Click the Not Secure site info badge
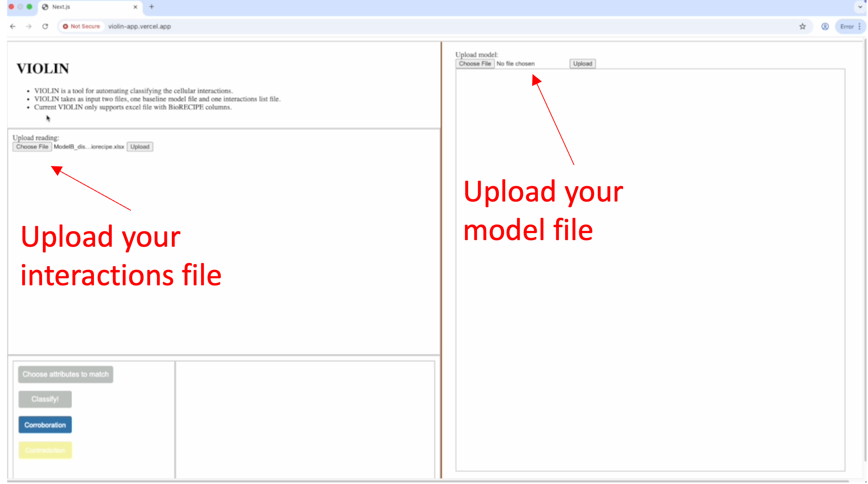The width and height of the screenshot is (868, 484). pyautogui.click(x=81, y=26)
